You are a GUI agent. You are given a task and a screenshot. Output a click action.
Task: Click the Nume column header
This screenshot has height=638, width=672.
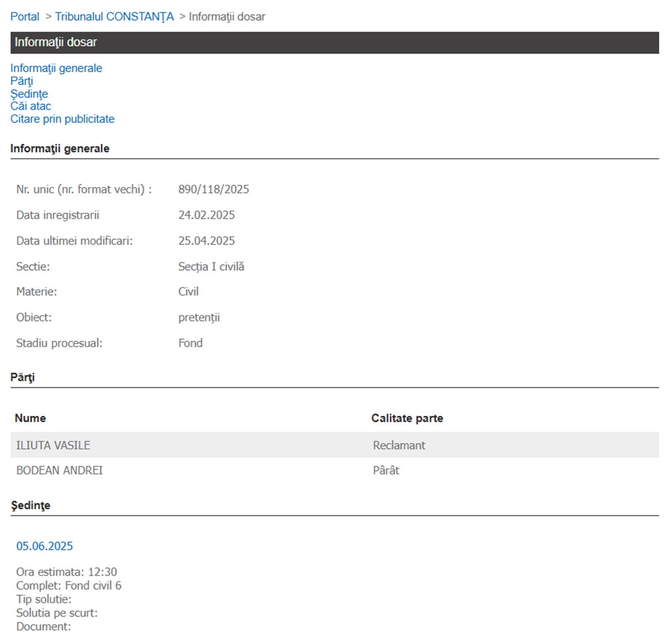point(30,418)
